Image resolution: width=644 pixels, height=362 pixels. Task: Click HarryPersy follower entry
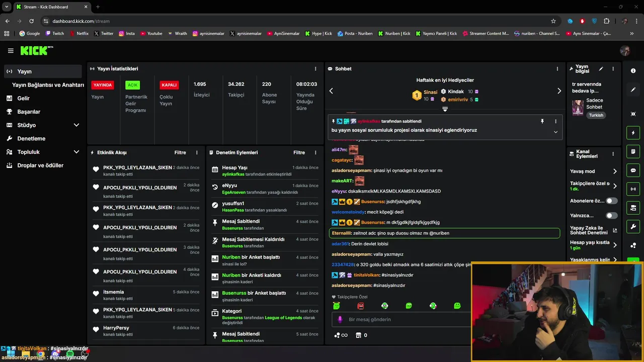click(146, 331)
